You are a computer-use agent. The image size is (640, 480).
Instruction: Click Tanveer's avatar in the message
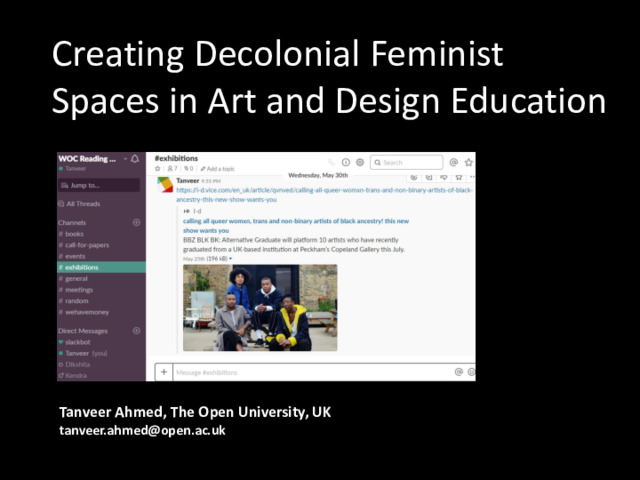pos(165,184)
